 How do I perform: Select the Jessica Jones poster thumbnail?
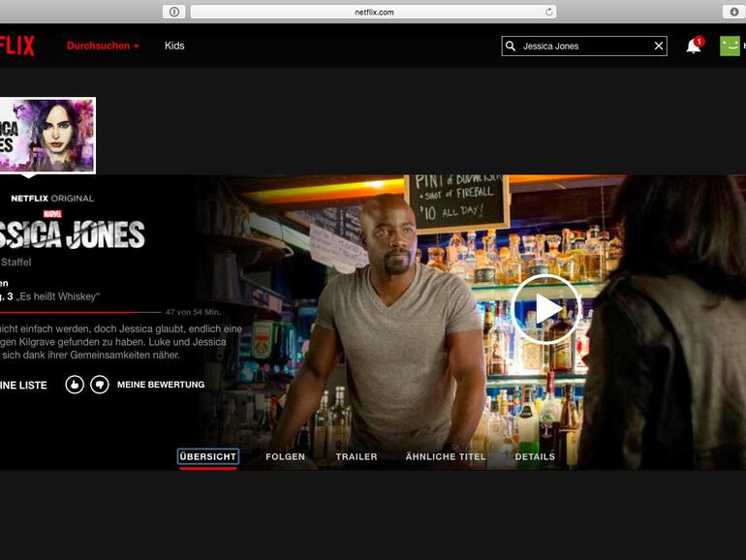point(47,135)
